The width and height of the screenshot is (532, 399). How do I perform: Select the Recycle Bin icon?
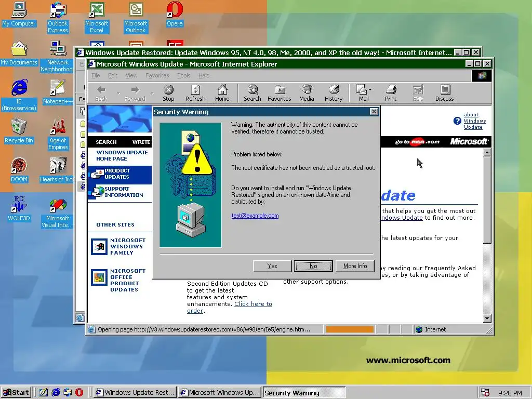[19, 131]
